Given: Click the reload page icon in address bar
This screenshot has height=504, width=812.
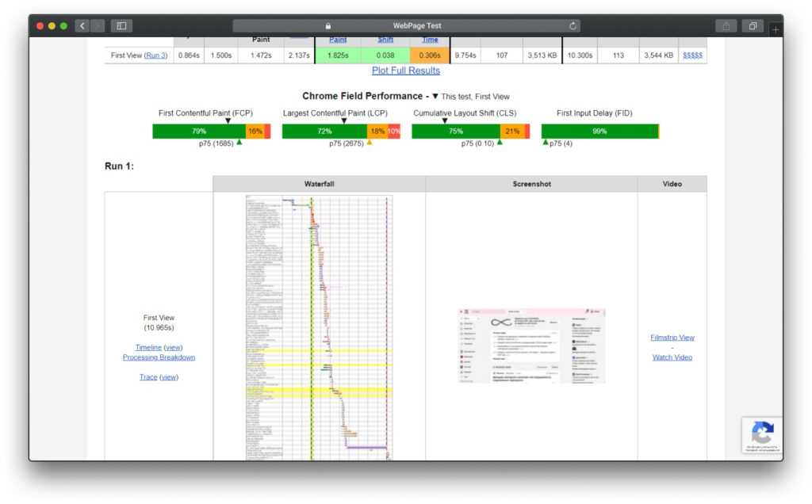Looking at the screenshot, I should [x=573, y=26].
